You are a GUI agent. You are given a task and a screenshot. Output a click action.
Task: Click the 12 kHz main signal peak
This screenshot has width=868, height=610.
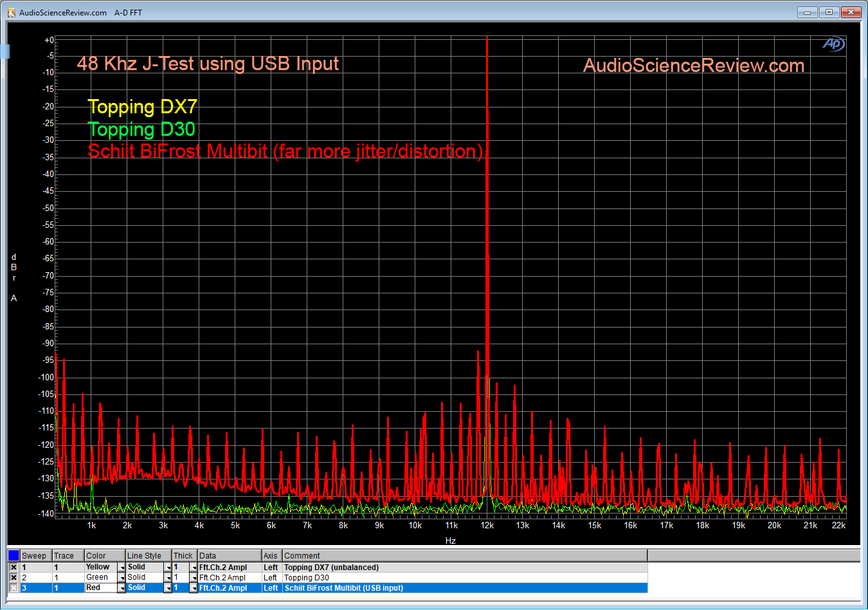487,40
